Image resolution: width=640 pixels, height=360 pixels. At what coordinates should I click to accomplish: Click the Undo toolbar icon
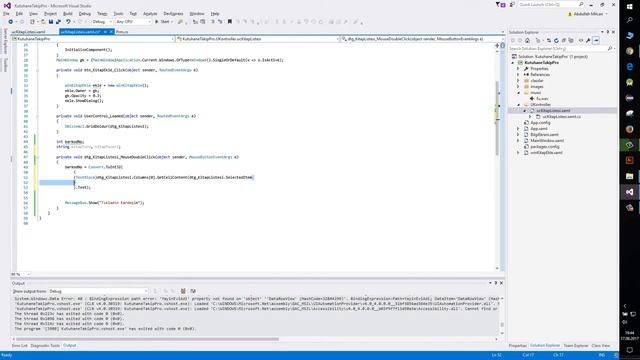pos(68,22)
